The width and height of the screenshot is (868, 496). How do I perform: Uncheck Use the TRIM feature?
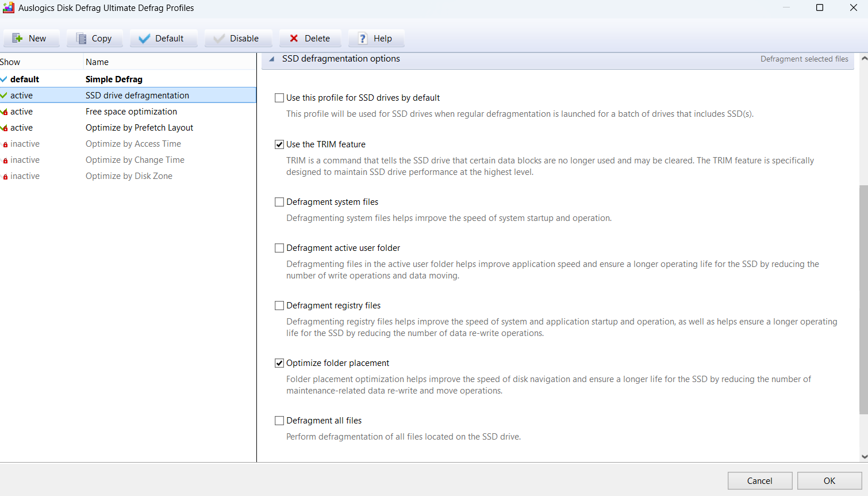tap(279, 144)
